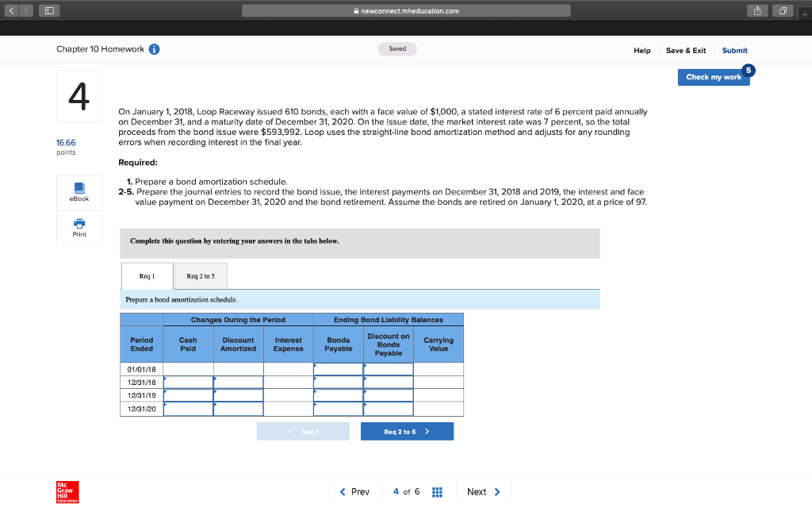Click the page grid icon next to 4 of 6
Image resolution: width=812 pixels, height=508 pixels.
(x=437, y=491)
